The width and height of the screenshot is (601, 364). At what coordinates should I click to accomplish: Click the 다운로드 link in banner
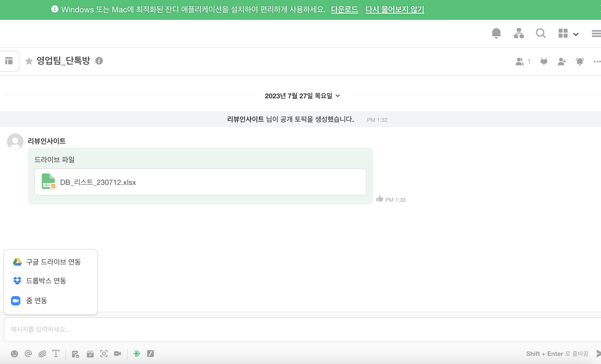(344, 10)
